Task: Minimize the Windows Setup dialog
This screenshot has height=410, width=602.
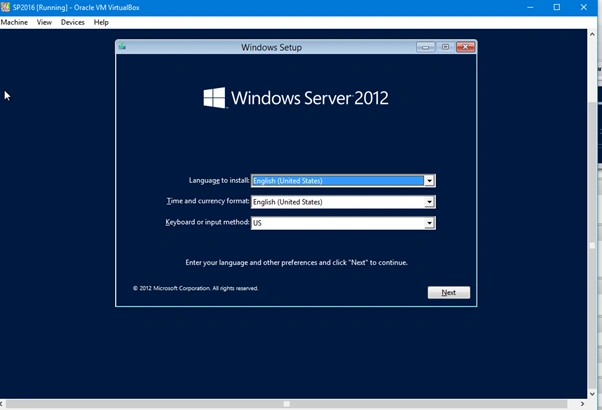Action: pyautogui.click(x=425, y=47)
